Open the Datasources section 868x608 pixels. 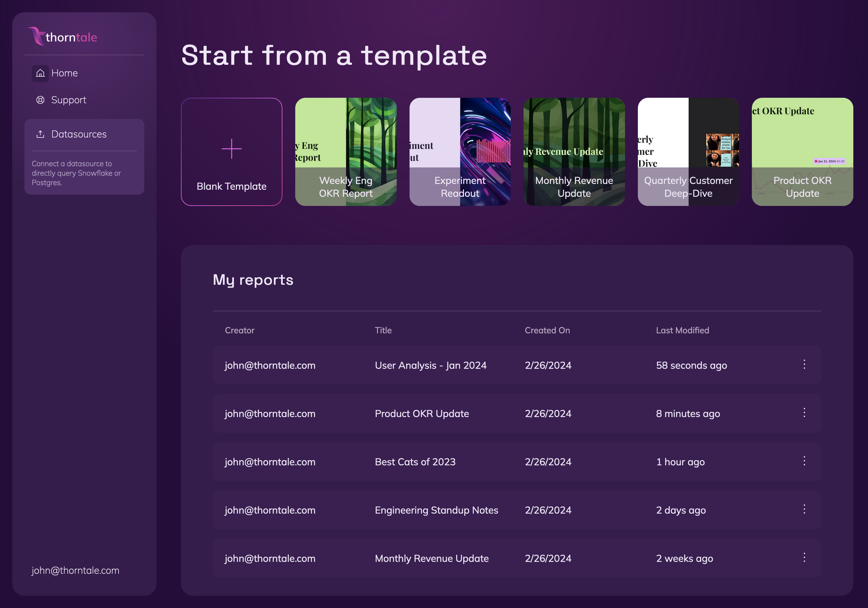(x=79, y=134)
